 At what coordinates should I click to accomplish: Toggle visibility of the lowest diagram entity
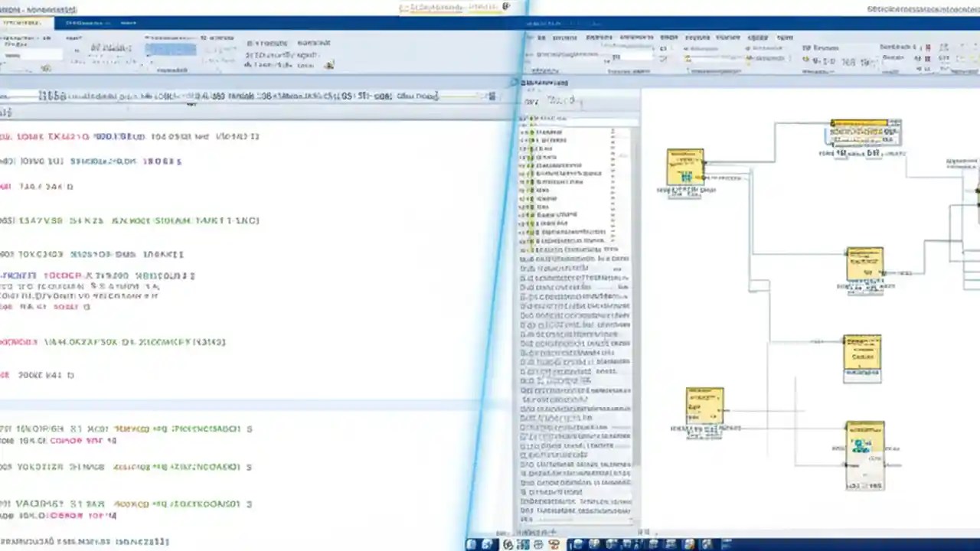coord(865,455)
